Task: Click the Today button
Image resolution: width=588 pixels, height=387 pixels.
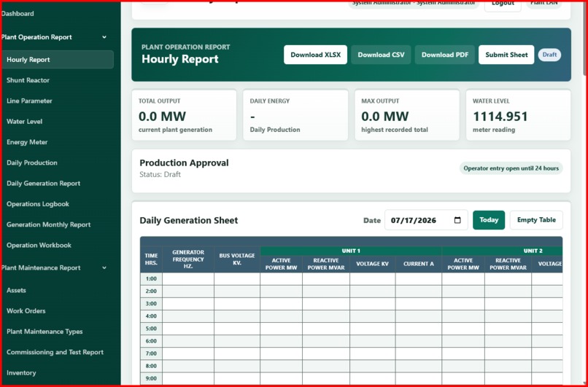Action: [x=489, y=220]
